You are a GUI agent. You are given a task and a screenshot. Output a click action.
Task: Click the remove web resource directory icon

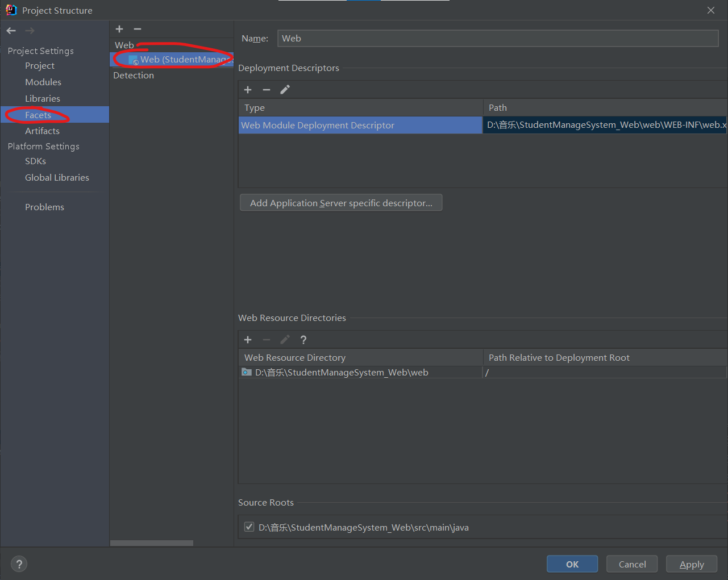click(267, 340)
